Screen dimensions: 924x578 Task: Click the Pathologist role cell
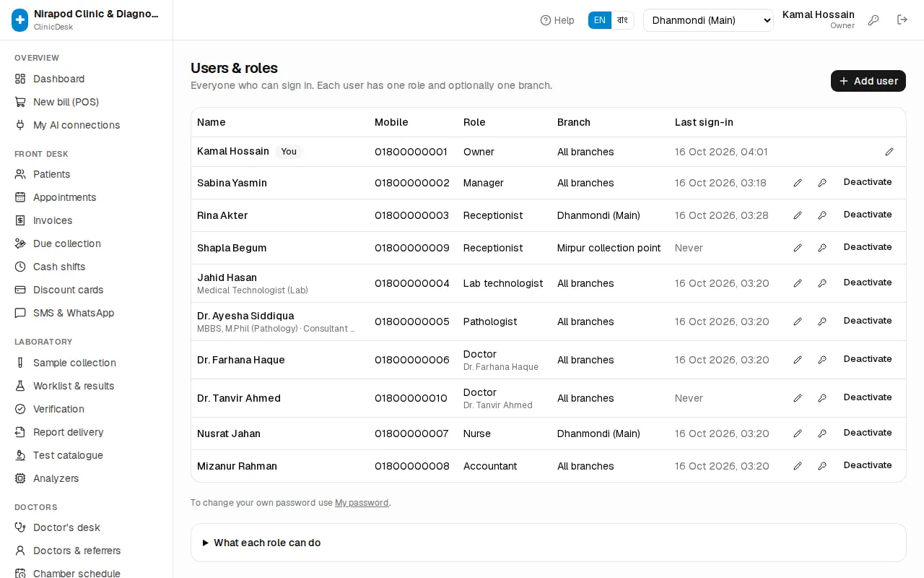point(490,322)
